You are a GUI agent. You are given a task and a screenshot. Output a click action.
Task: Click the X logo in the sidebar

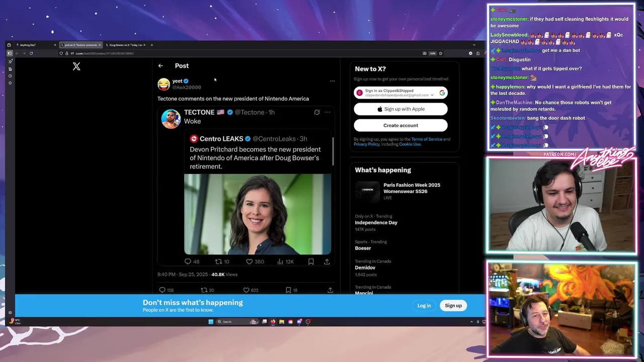(x=76, y=66)
